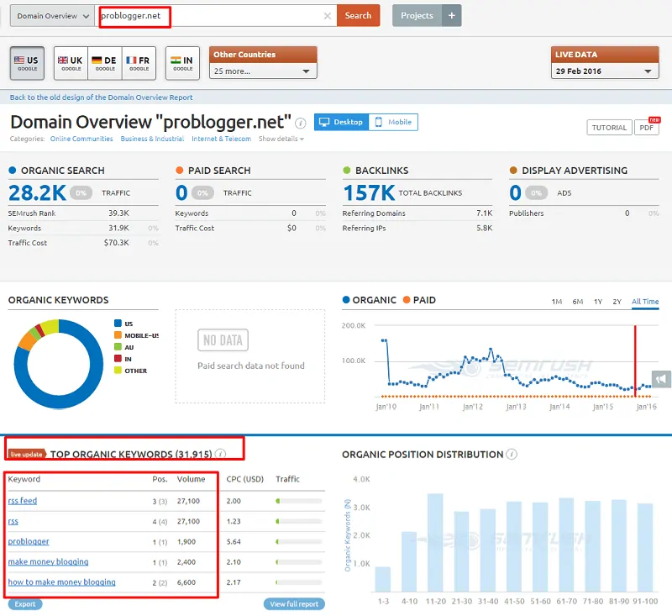The width and height of the screenshot is (672, 616).
Task: Click the AU green legend swatch
Action: [x=118, y=347]
